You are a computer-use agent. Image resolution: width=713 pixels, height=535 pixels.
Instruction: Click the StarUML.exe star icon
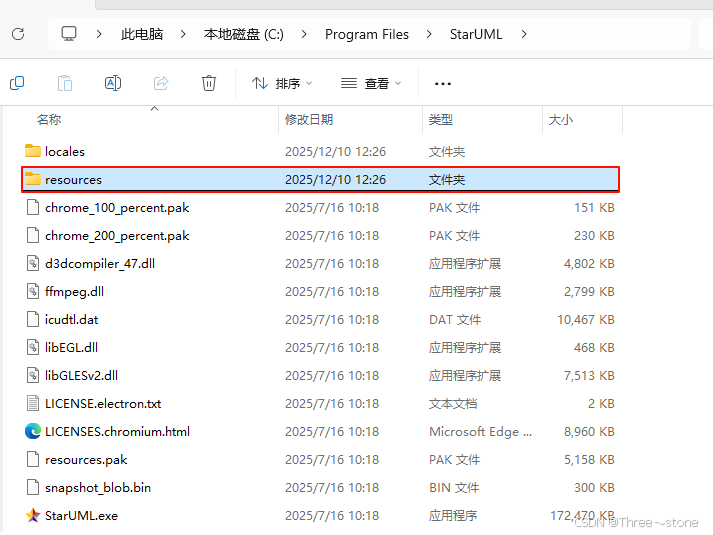pyautogui.click(x=33, y=515)
